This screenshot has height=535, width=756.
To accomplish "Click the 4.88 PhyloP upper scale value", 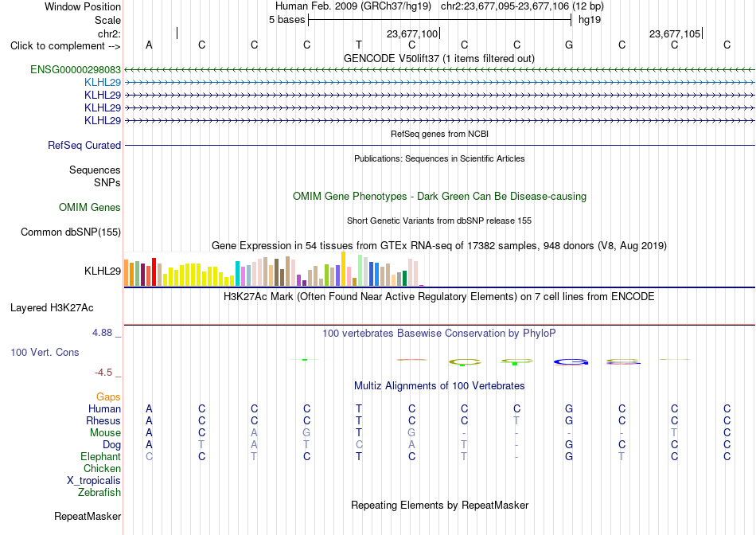I will [x=102, y=333].
